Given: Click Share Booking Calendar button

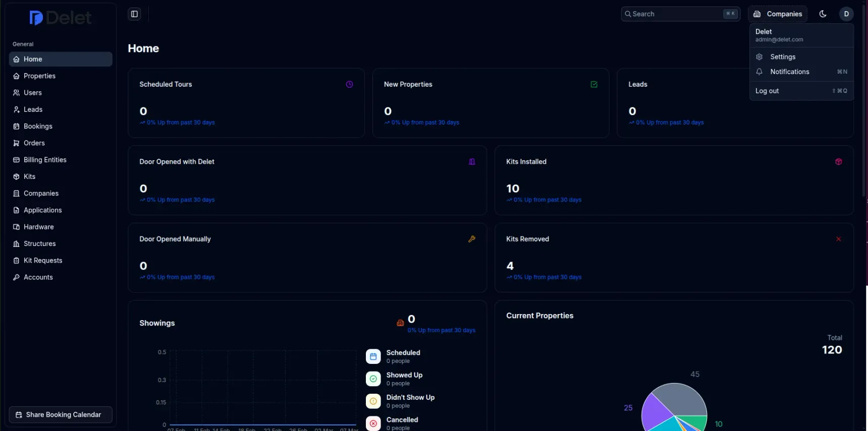Looking at the screenshot, I should 61,415.
